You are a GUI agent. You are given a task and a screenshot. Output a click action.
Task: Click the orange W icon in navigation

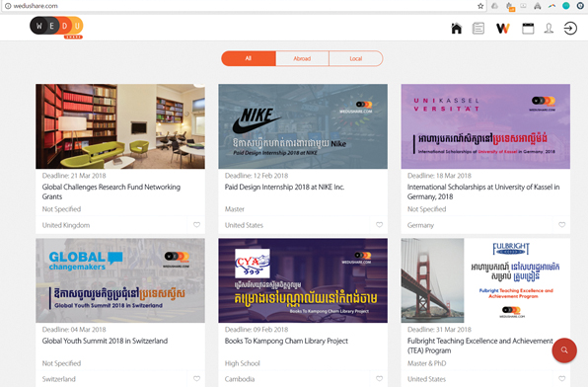click(503, 29)
